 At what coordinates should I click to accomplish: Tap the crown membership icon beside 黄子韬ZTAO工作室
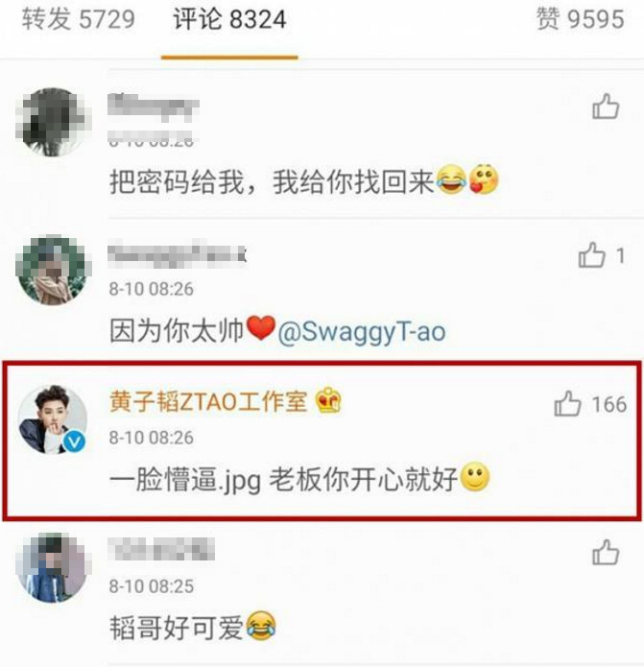pos(328,400)
